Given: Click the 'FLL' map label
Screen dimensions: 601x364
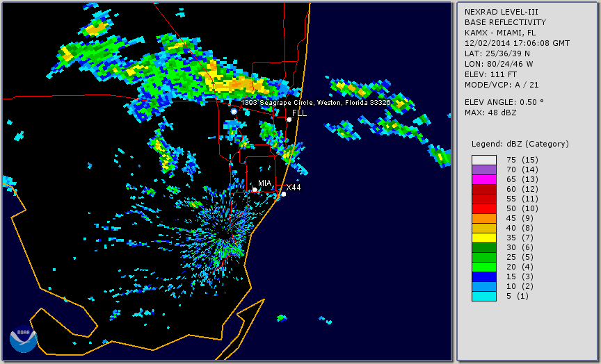Looking at the screenshot, I should point(299,113).
